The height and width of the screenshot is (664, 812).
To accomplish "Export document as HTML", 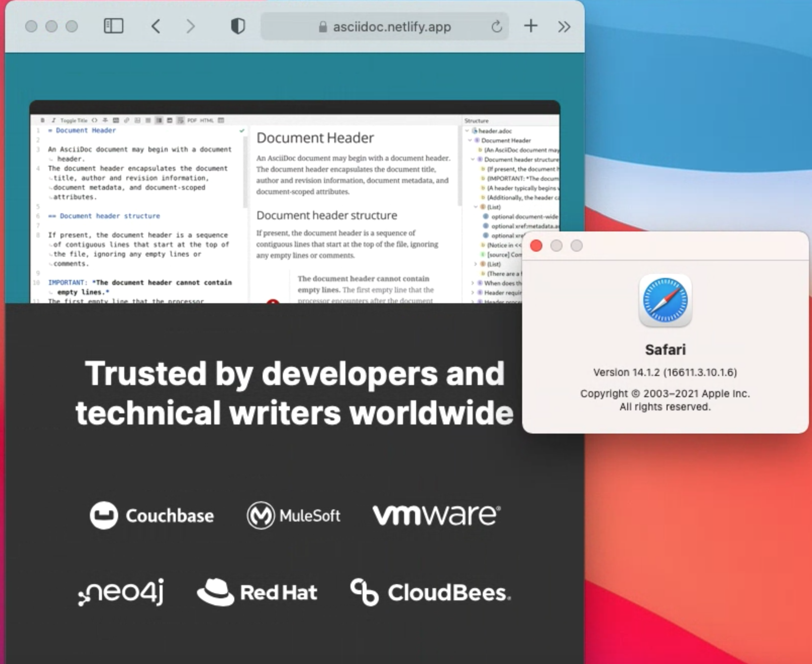I will click(x=206, y=120).
